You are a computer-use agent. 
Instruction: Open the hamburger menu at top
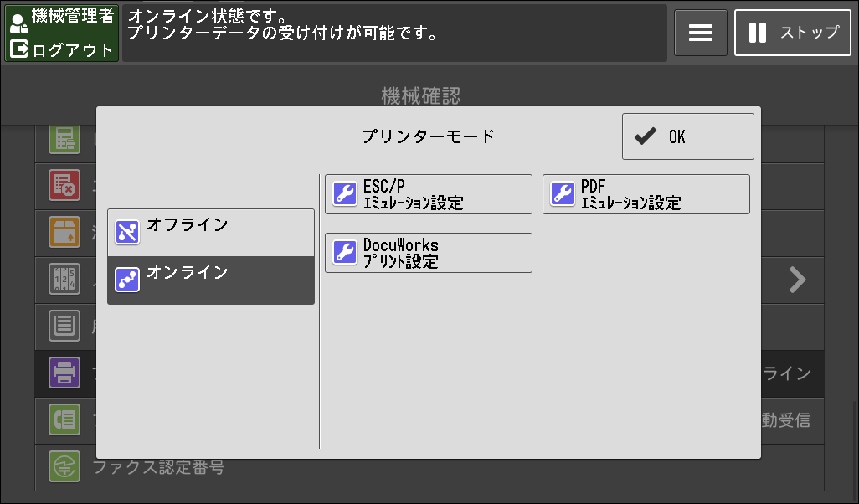pos(701,33)
